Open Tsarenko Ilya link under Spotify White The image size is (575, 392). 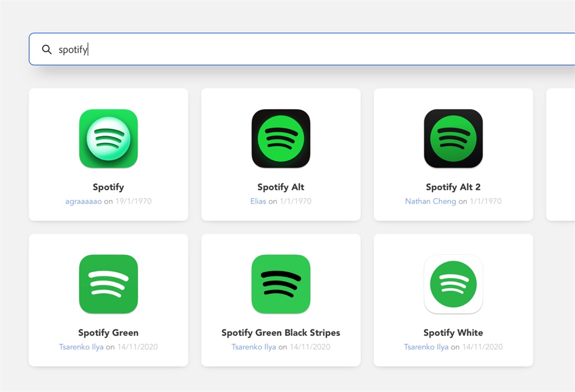point(426,347)
